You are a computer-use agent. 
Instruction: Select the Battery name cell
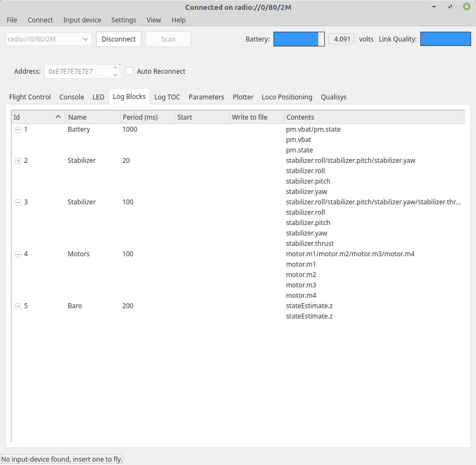(79, 130)
